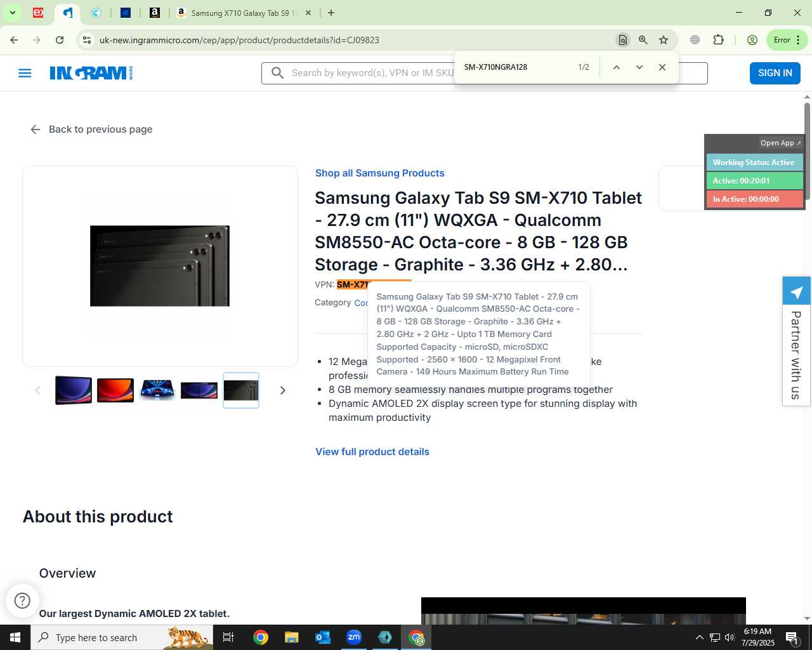Switch to the active Ingram Micro tab
The height and width of the screenshot is (650, 812).
tap(67, 13)
